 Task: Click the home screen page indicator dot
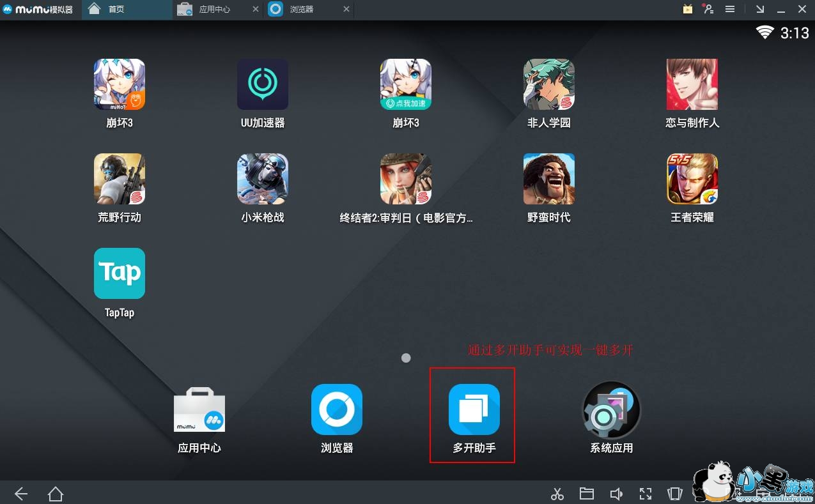[406, 358]
